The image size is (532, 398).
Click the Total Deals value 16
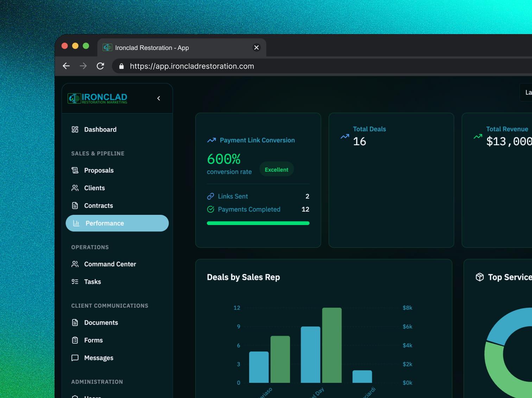pyautogui.click(x=360, y=141)
